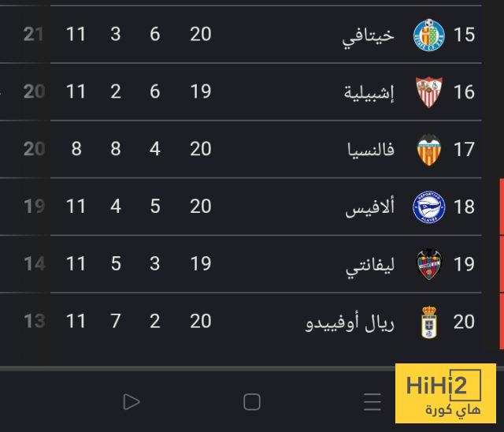Screen dimensions: 504x432
Task: Tap the Android home square button
Action: tap(252, 402)
